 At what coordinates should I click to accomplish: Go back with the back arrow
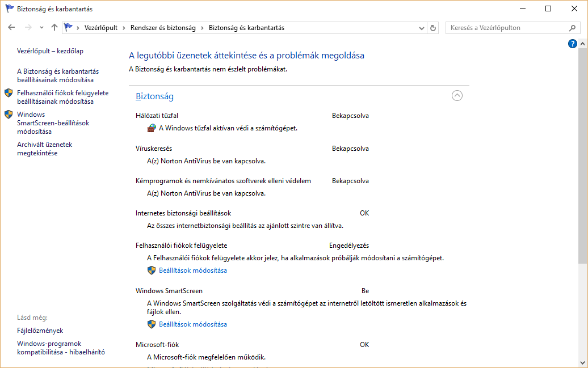pyautogui.click(x=12, y=28)
